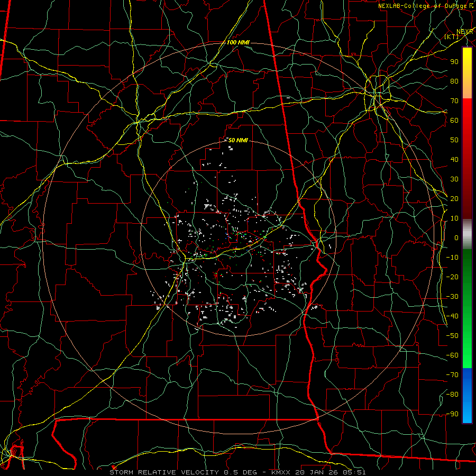Click the "[KT]" units label
The height and width of the screenshot is (476, 476).
point(452,36)
